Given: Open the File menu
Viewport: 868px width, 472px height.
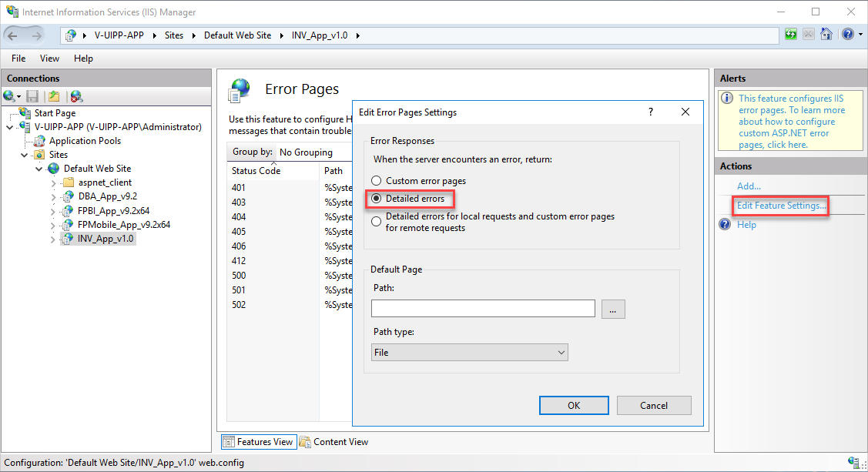Looking at the screenshot, I should click(18, 58).
